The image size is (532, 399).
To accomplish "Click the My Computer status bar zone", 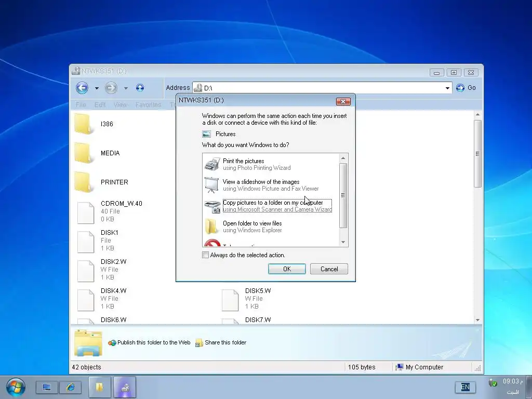I will [432, 367].
